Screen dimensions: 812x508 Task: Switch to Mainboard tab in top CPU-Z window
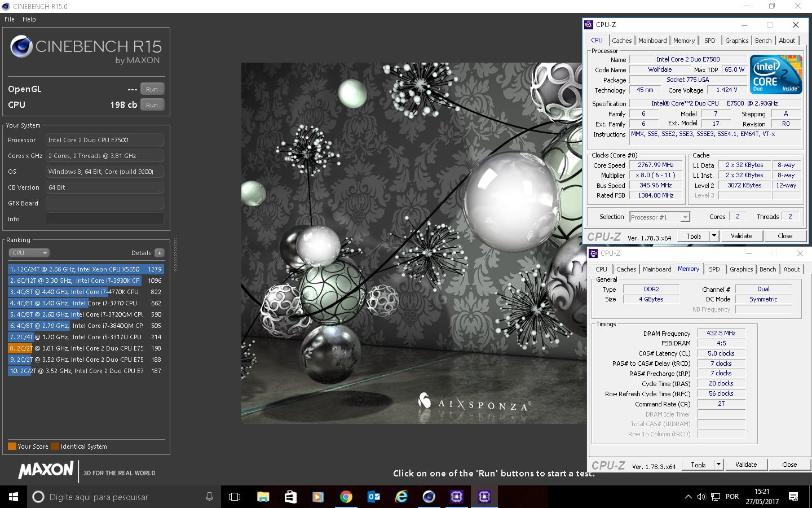(652, 41)
